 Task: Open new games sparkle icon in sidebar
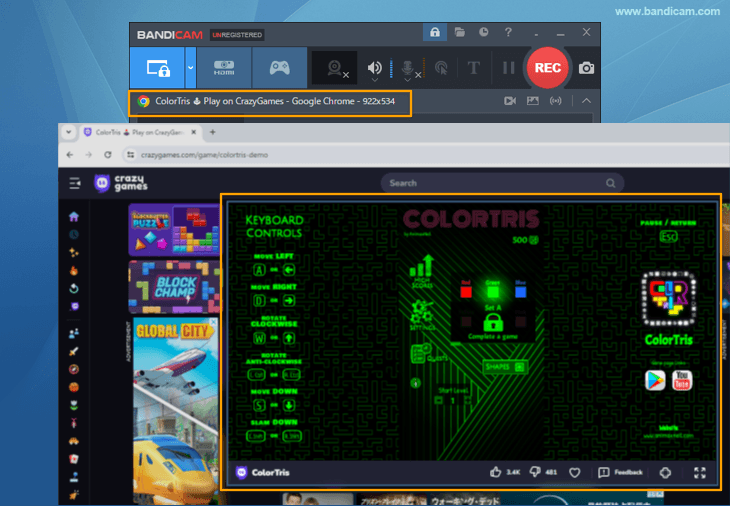74,252
